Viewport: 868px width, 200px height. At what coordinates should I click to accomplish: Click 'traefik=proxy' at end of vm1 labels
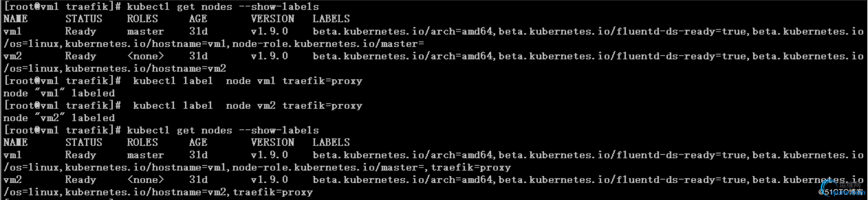click(x=471, y=168)
